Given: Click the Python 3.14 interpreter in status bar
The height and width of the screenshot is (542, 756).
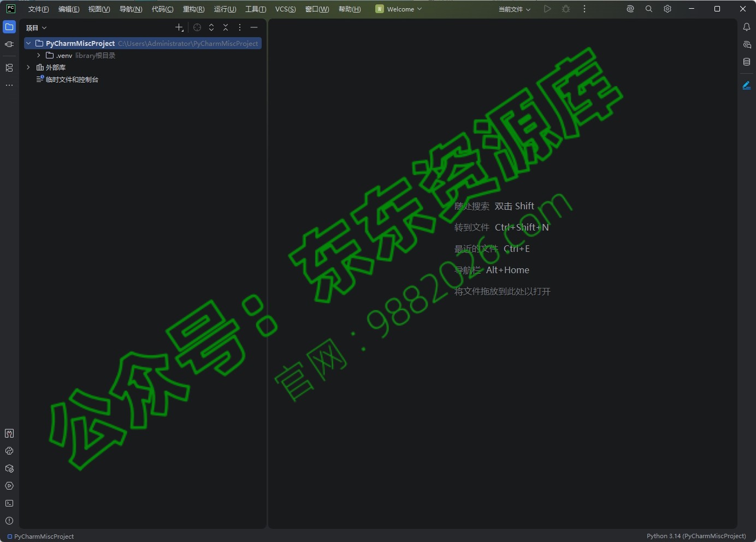Looking at the screenshot, I should pos(695,536).
